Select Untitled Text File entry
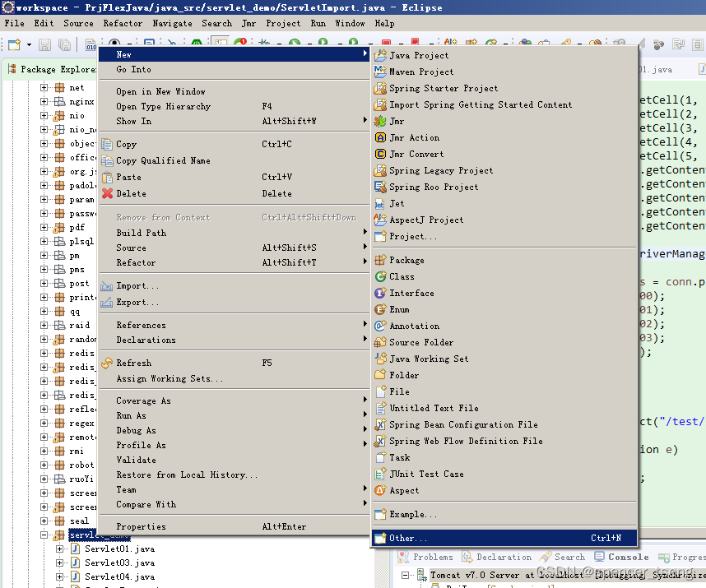The image size is (706, 588). (x=504, y=408)
